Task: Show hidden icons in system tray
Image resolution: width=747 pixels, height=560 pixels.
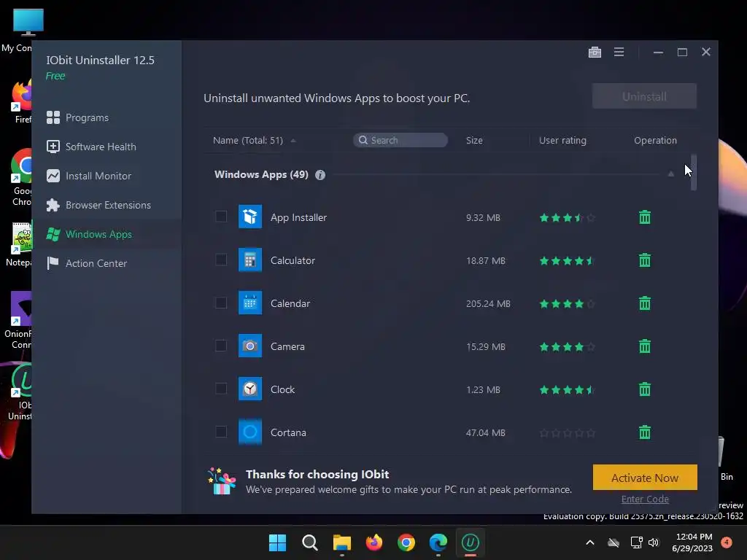Action: (x=589, y=542)
